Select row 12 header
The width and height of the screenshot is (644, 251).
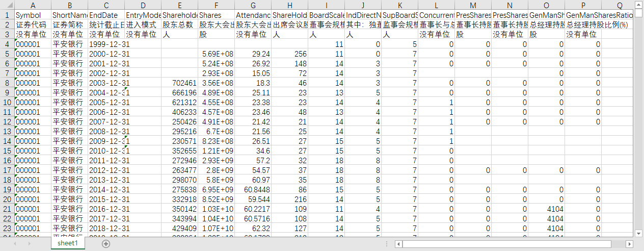click(7, 121)
